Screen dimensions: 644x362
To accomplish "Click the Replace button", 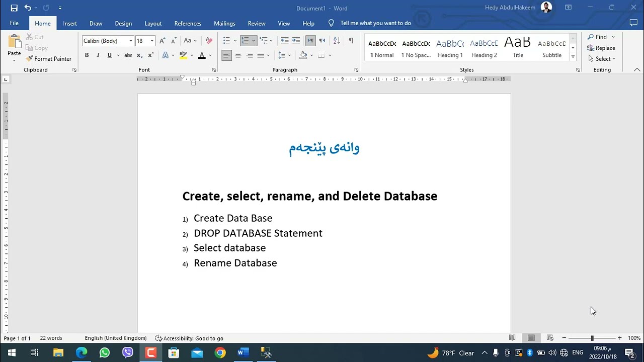I will (x=601, y=48).
